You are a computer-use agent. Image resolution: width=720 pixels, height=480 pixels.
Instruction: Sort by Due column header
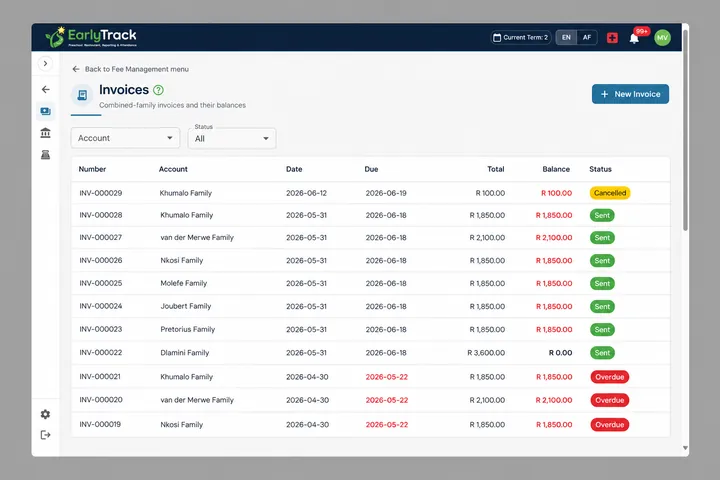click(371, 169)
